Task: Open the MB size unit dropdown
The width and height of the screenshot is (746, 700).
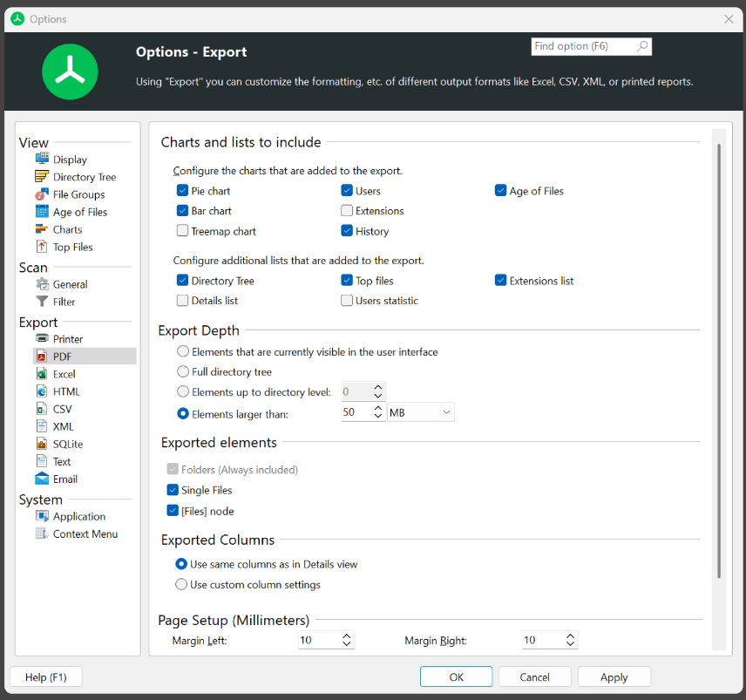Action: 422,412
